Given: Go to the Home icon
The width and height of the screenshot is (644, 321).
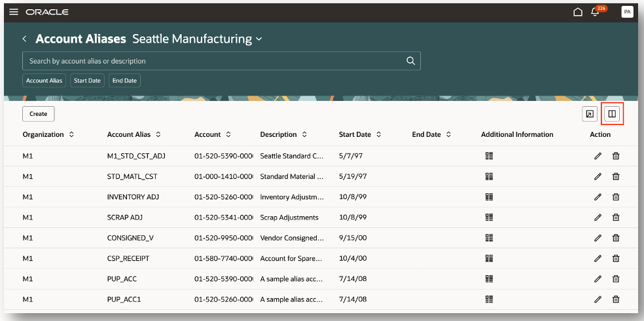Looking at the screenshot, I should pyautogui.click(x=578, y=12).
